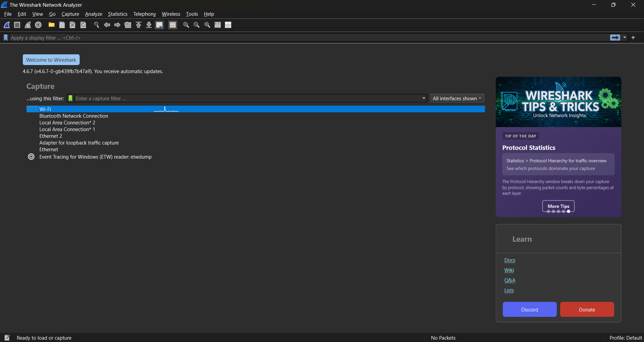
Task: Open Find packet magnifier icon
Action: (97, 25)
